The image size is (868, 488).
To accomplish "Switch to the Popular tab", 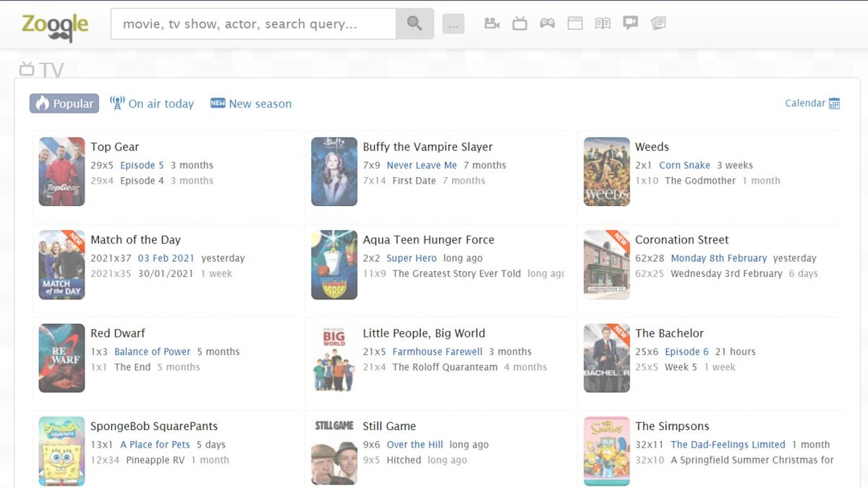I will 64,103.
